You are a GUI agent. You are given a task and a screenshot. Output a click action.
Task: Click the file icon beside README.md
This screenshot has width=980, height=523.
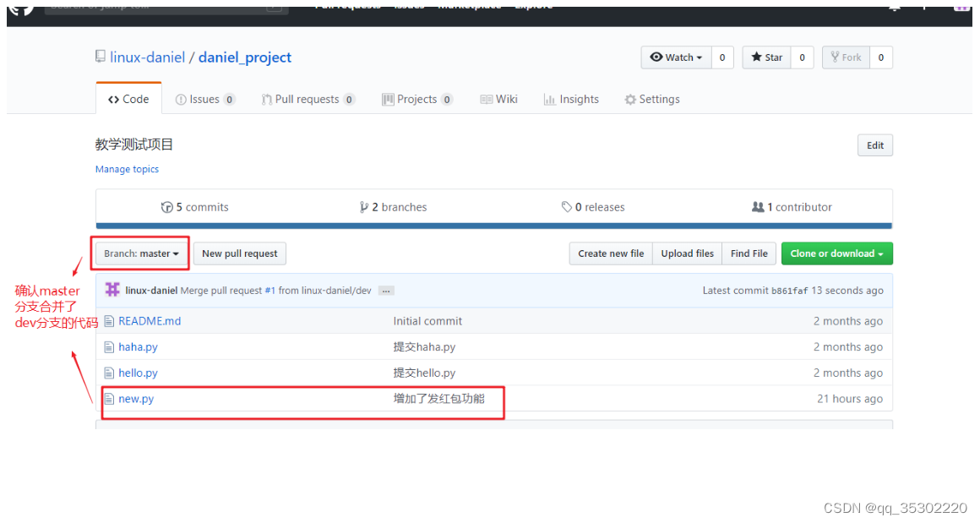point(109,321)
